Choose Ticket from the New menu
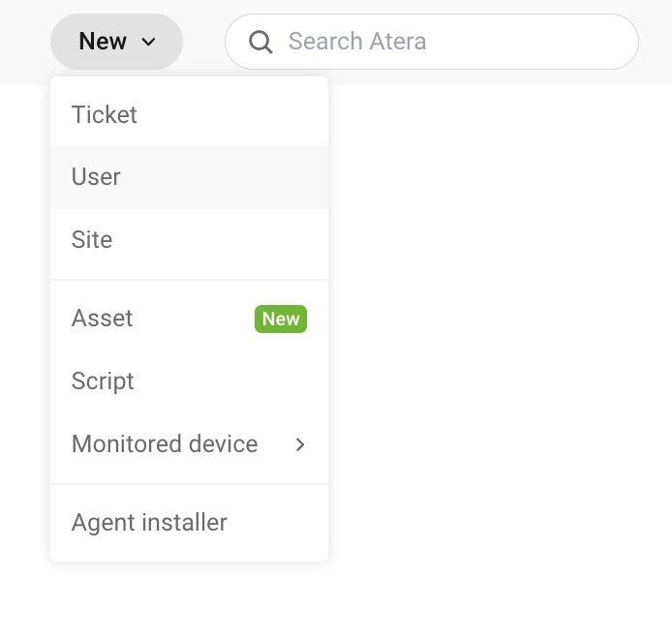Viewport: 672px width, 639px height. [x=189, y=115]
